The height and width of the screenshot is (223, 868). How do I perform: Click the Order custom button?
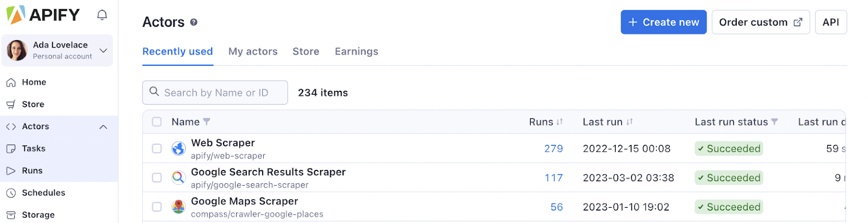click(x=761, y=22)
